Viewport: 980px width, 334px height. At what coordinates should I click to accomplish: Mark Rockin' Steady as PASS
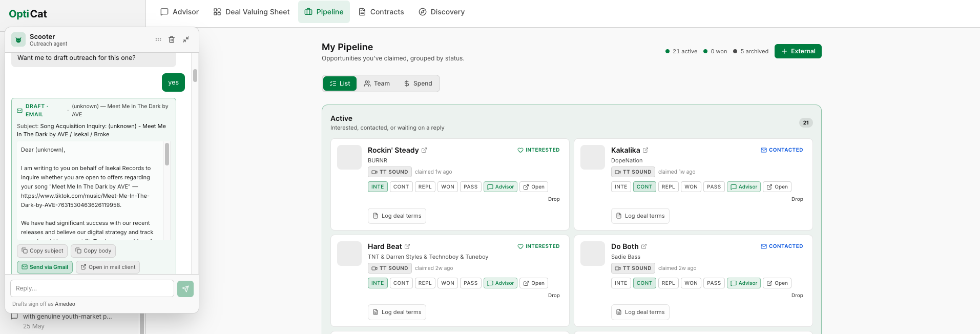[x=471, y=187]
